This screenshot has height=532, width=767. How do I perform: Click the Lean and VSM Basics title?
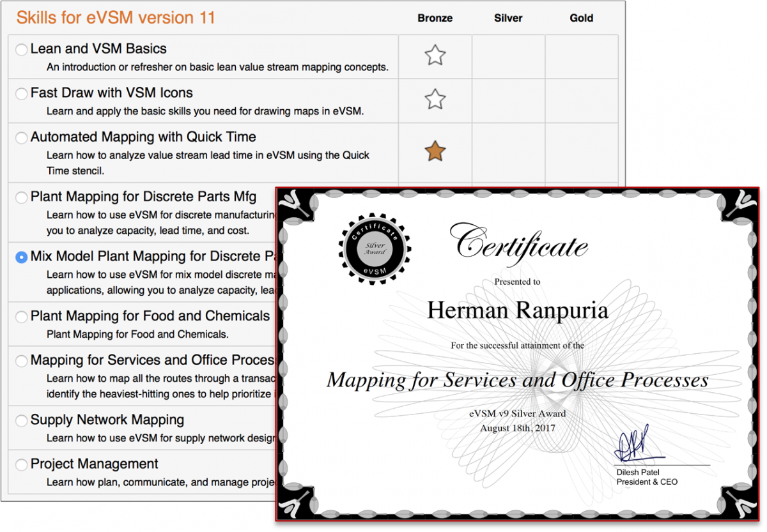(x=98, y=49)
